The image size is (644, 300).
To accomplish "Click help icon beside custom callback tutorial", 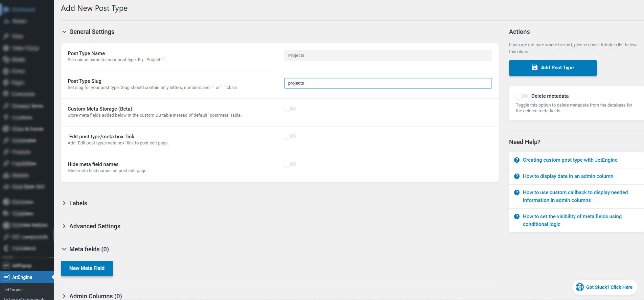I will click(x=516, y=192).
